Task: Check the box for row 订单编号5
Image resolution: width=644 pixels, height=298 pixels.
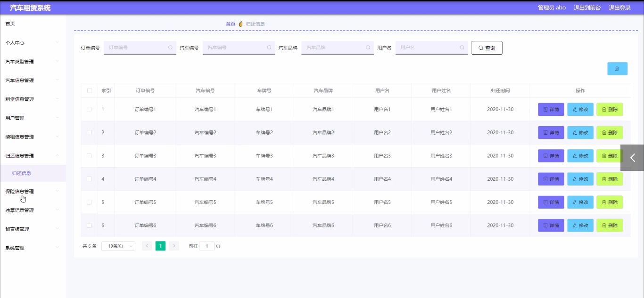Action: coord(90,202)
